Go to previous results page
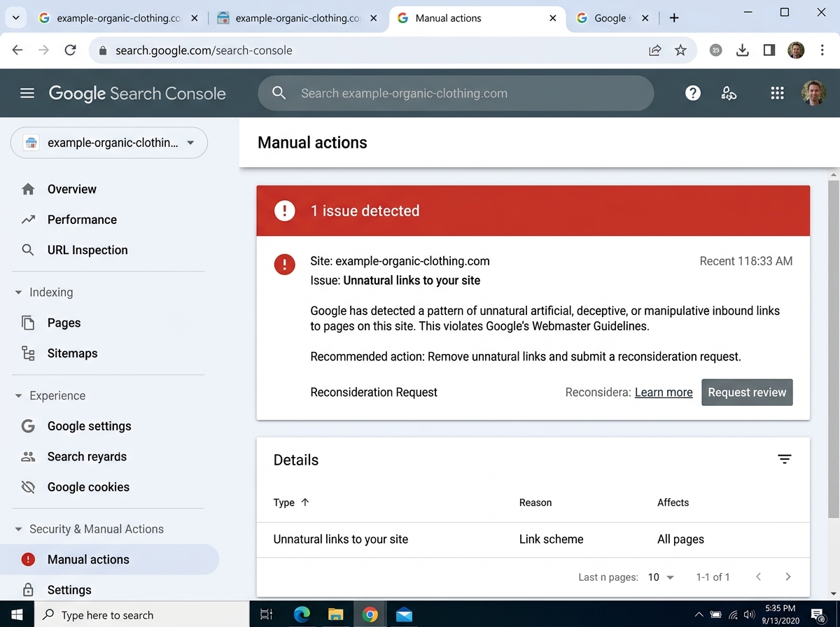Screen dimensions: 840x627 tap(759, 577)
